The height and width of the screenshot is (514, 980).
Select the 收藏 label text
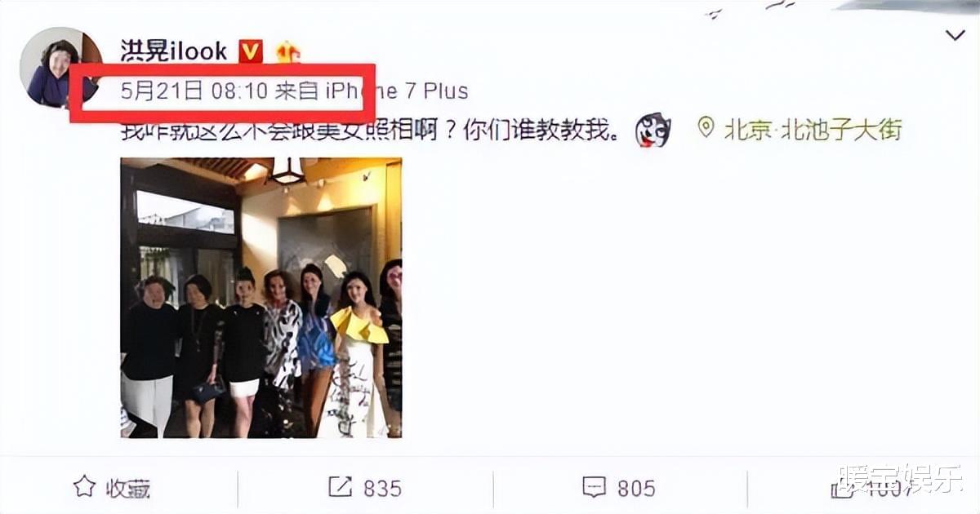point(128,489)
